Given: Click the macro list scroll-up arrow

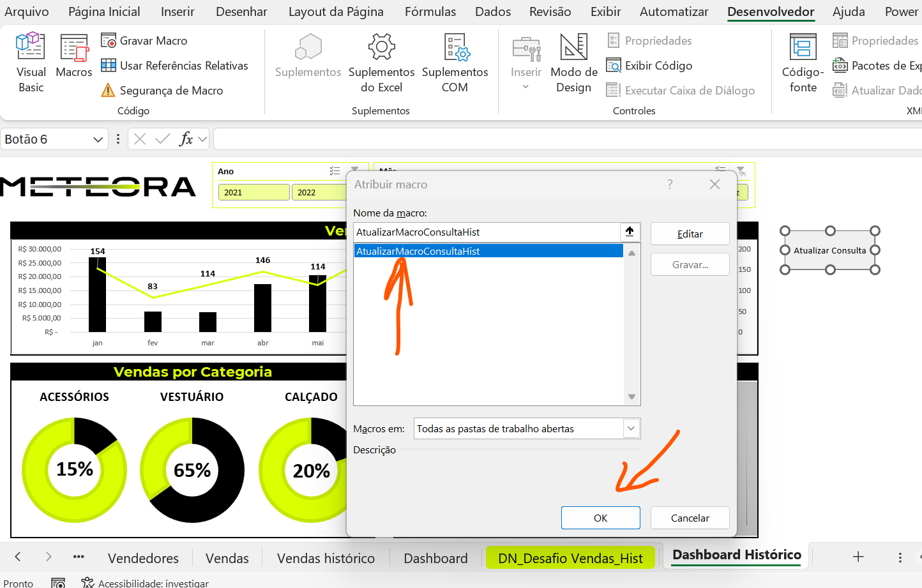Looking at the screenshot, I should click(x=631, y=253).
